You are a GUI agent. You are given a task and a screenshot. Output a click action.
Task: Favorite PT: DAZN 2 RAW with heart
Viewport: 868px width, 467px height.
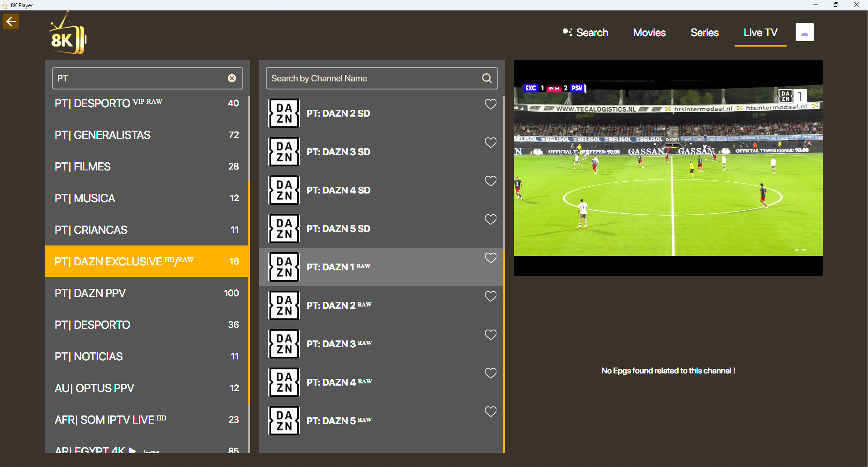tap(491, 296)
